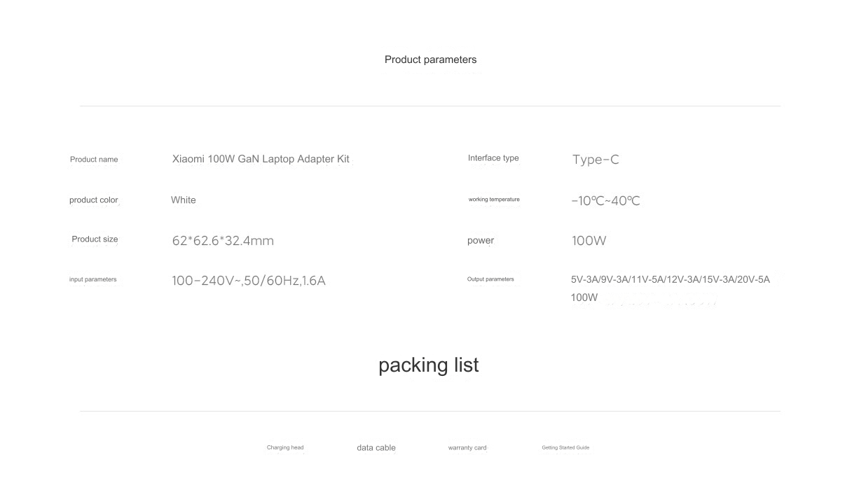Image resolution: width=859 pixels, height=504 pixels.
Task: Click the "Product parameters" heading
Action: click(x=430, y=59)
